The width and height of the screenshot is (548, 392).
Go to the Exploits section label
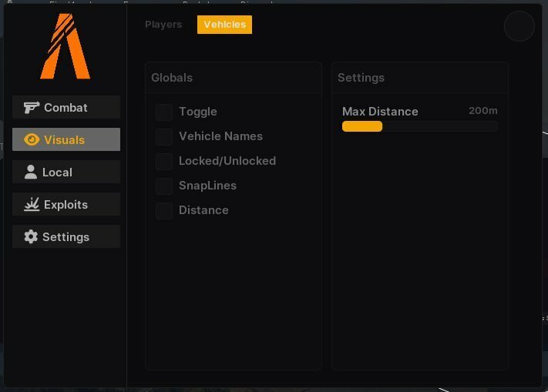click(66, 205)
